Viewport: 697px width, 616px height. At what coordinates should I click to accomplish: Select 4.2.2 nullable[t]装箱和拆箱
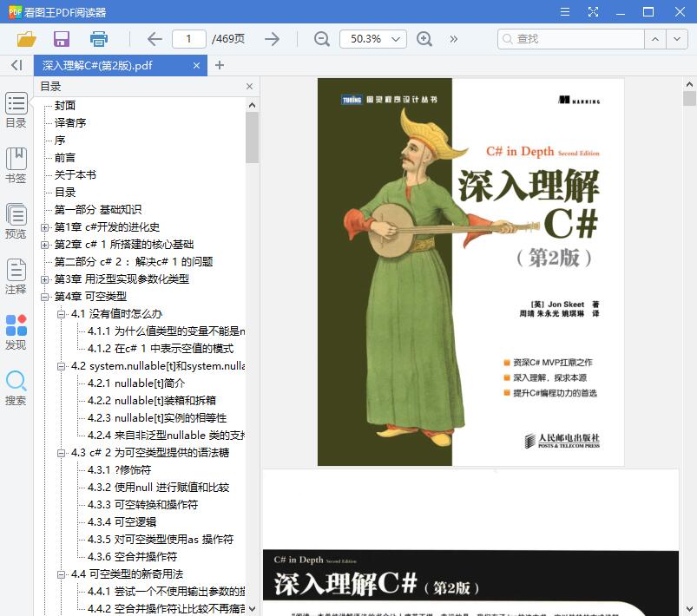pos(152,401)
